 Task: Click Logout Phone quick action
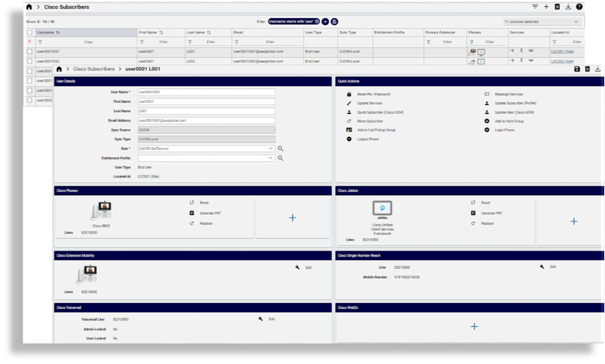(x=368, y=139)
